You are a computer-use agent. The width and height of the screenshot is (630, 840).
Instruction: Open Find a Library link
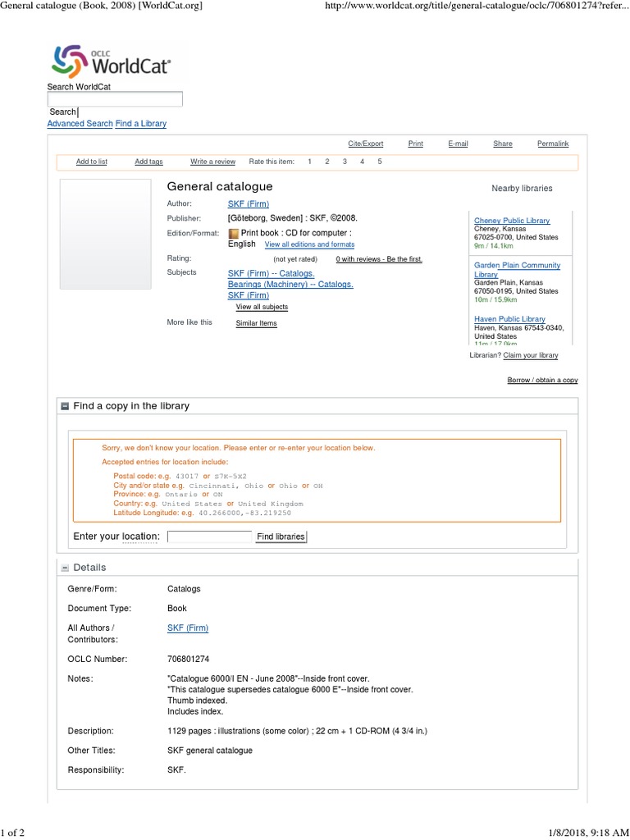[141, 124]
